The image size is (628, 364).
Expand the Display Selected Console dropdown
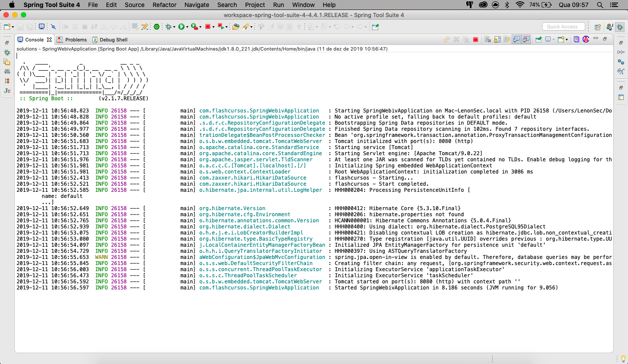tap(554, 39)
